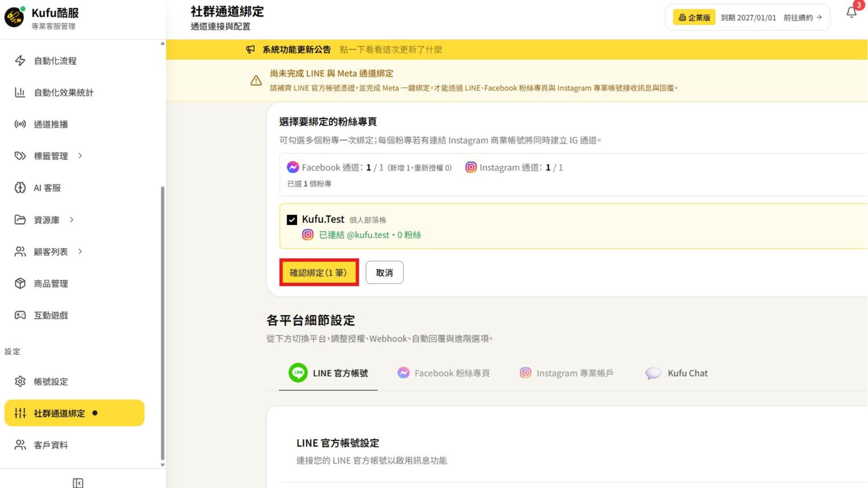This screenshot has width=868, height=488.
Task: Switch to Facebook 粉絲專頁 tab
Action: 443,373
